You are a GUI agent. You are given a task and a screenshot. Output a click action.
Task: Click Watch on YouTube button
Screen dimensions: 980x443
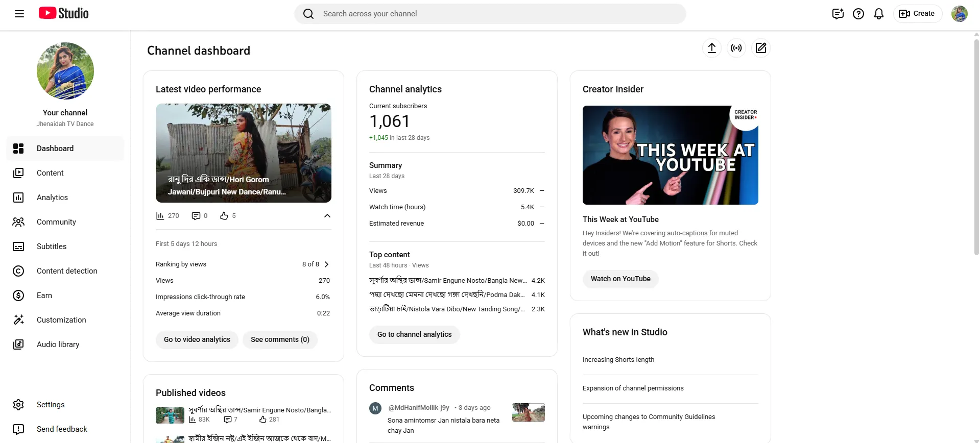(x=620, y=279)
